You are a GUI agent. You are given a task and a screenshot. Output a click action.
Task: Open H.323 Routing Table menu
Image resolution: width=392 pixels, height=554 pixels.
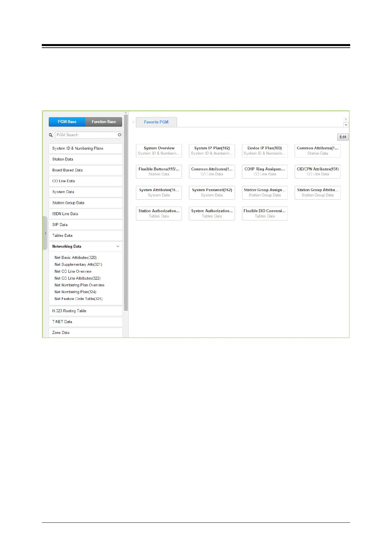86,311
